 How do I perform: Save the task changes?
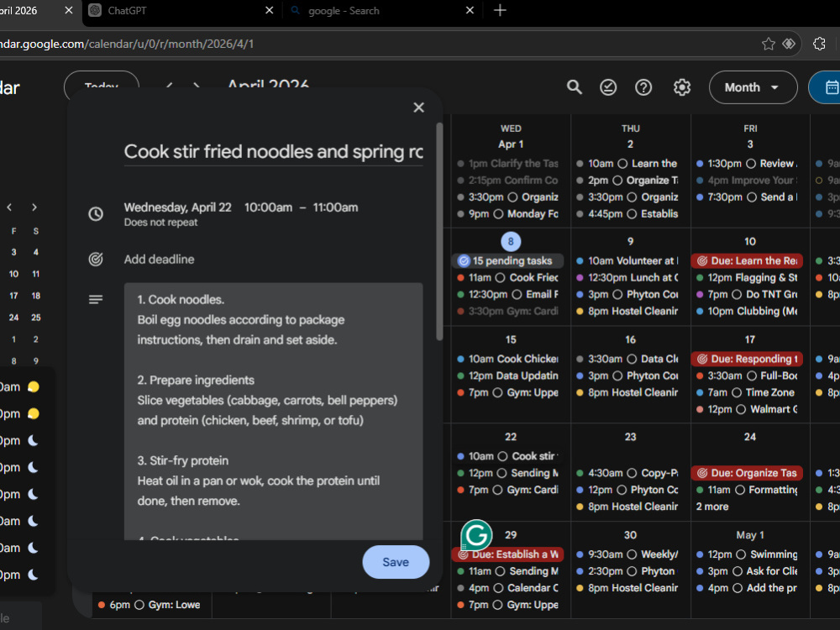pyautogui.click(x=396, y=562)
